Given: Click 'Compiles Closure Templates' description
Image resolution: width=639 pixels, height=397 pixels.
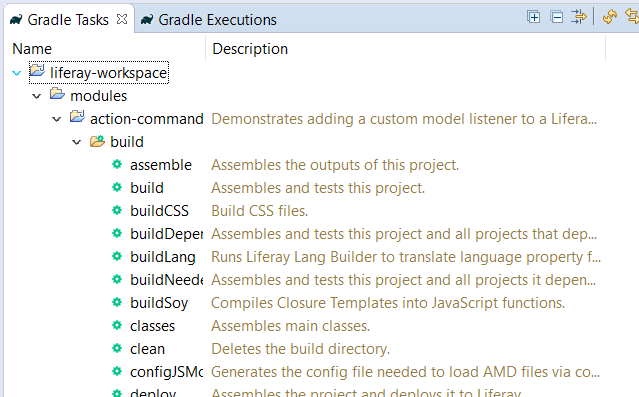Looking at the screenshot, I should (x=388, y=303).
